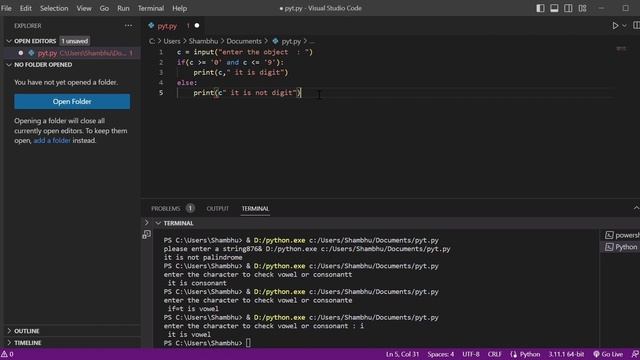640x360 pixels.
Task: Click terminal copy icon below arrow
Action: click(147, 234)
